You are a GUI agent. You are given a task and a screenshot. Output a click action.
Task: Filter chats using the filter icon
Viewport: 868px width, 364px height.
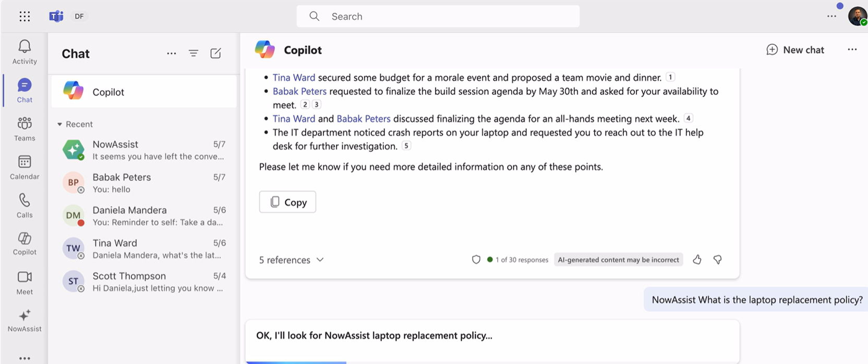[194, 53]
